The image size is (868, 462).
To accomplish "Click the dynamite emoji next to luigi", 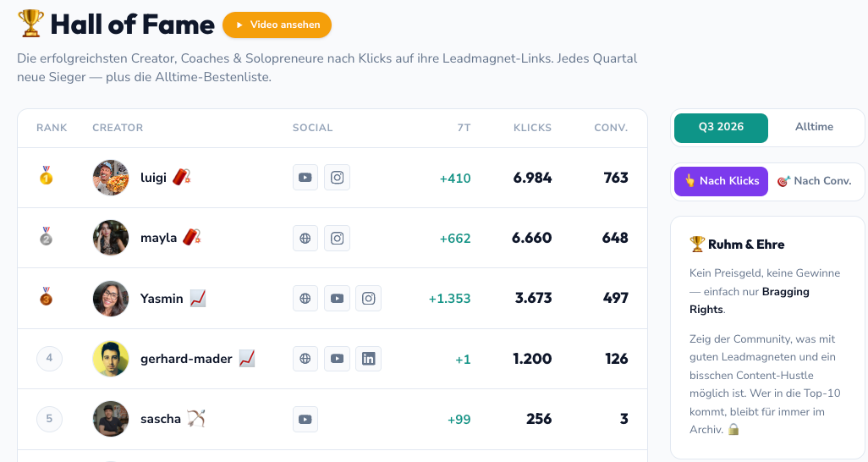I will click(x=182, y=177).
